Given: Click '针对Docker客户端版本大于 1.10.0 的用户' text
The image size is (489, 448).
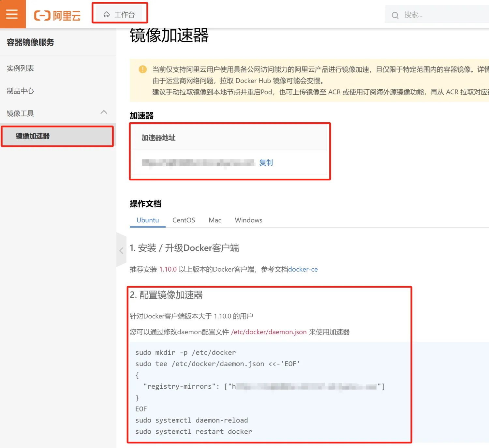Looking at the screenshot, I should [x=191, y=316].
